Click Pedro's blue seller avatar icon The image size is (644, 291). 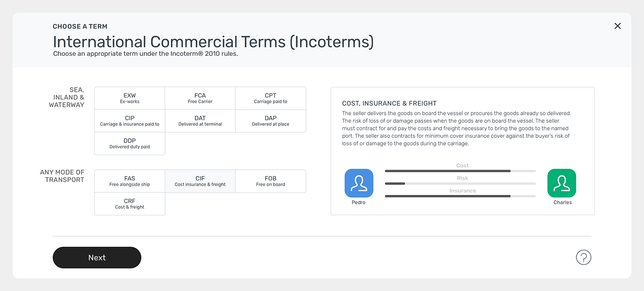point(359,183)
